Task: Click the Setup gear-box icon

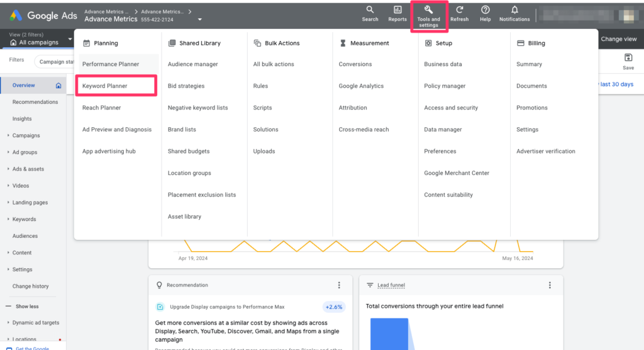Action: [428, 43]
